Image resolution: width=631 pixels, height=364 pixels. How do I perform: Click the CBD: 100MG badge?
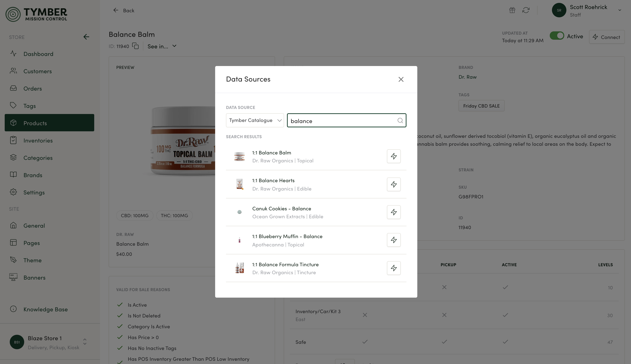(x=134, y=216)
